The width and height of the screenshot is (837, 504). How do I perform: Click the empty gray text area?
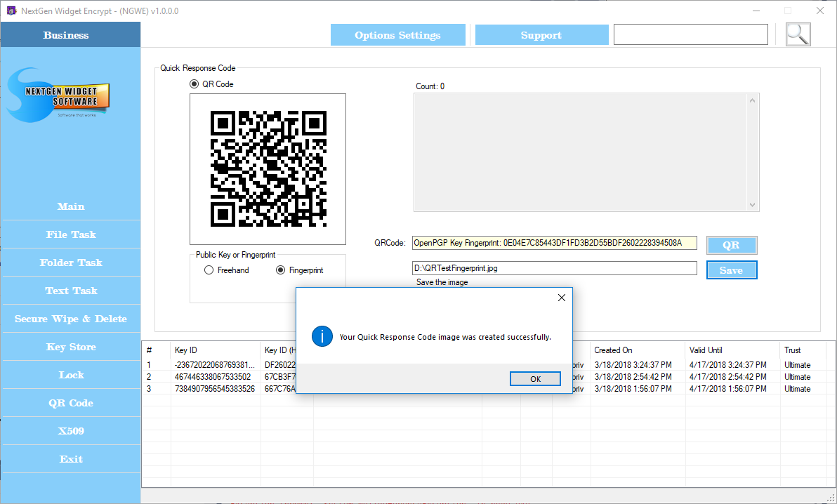(x=581, y=153)
